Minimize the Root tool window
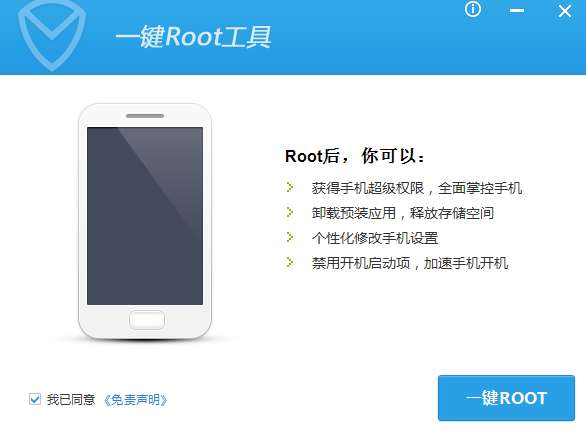 click(517, 11)
